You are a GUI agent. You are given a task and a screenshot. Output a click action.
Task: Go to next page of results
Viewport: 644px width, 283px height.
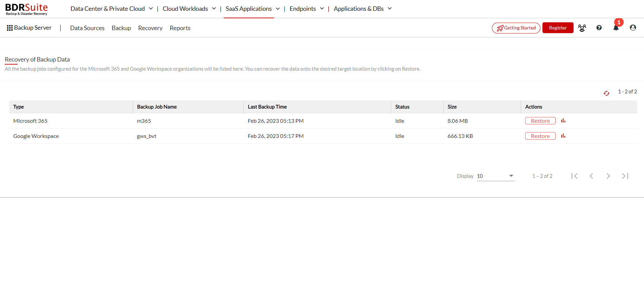(608, 176)
